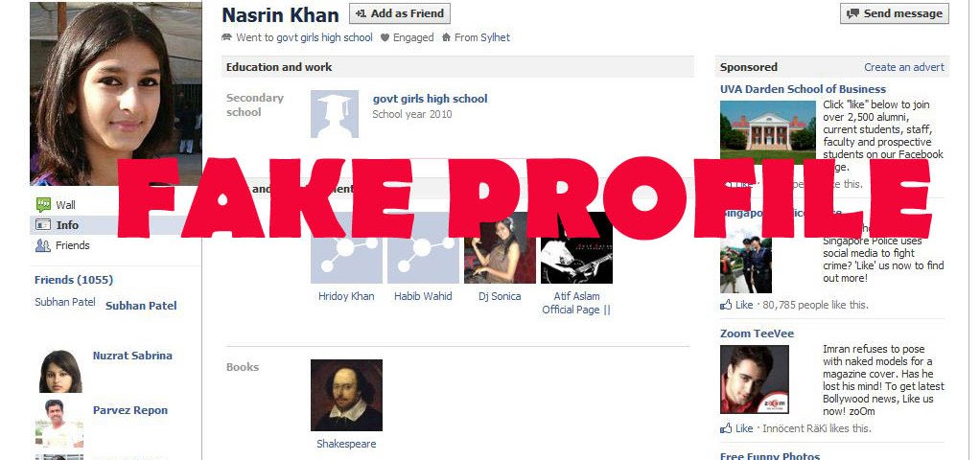Click the Send message button
Screen dimensions: 980x460
(x=895, y=13)
